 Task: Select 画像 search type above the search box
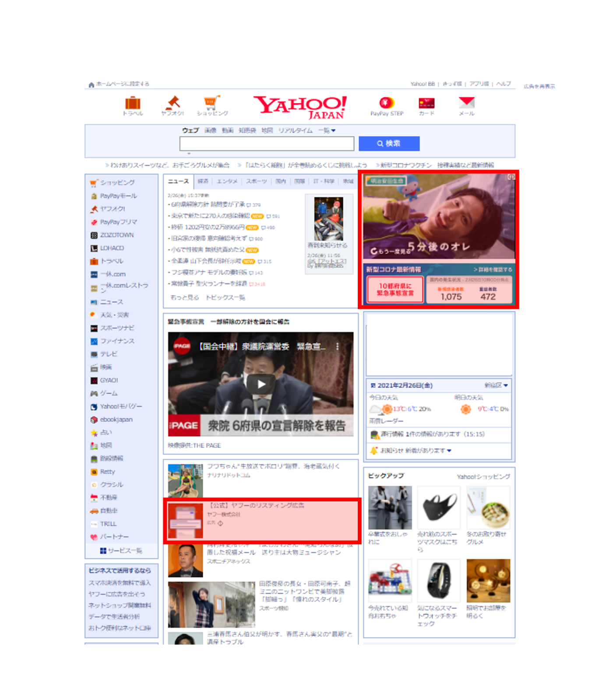click(211, 130)
